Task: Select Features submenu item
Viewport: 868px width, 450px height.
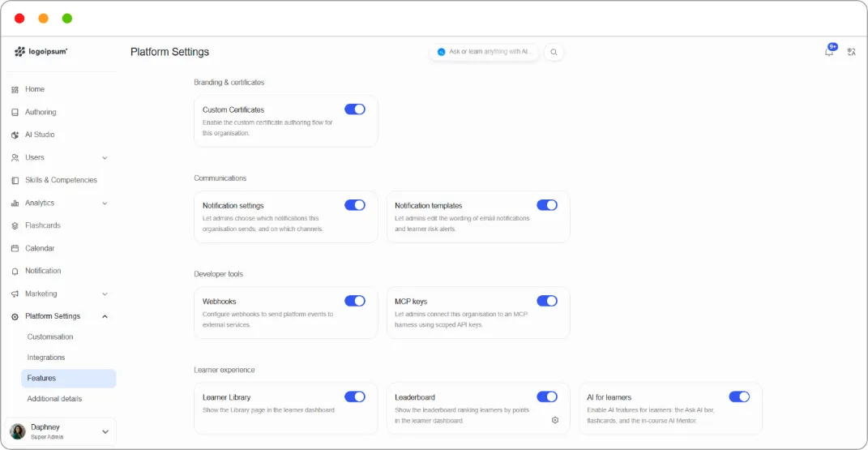Action: pyautogui.click(x=69, y=378)
